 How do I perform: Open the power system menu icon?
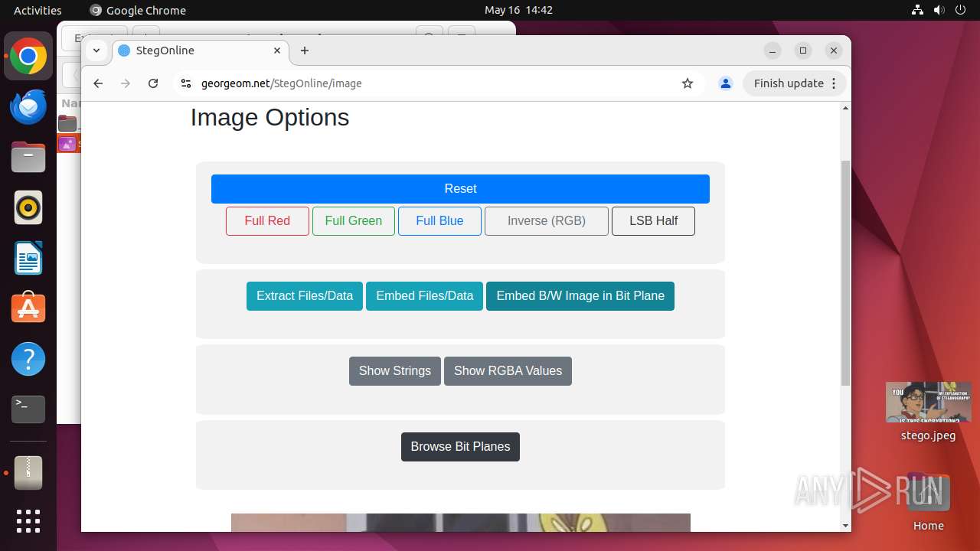[961, 10]
